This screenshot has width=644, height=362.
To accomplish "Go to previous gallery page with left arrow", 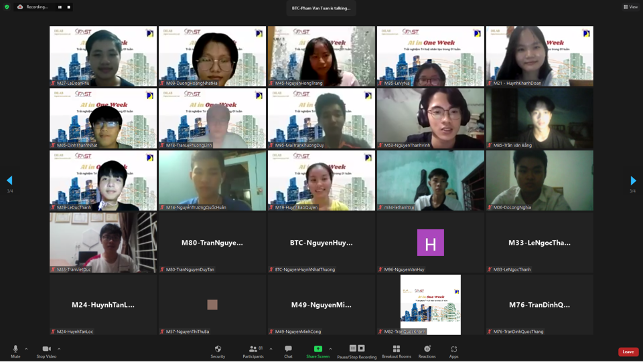I will [x=10, y=180].
